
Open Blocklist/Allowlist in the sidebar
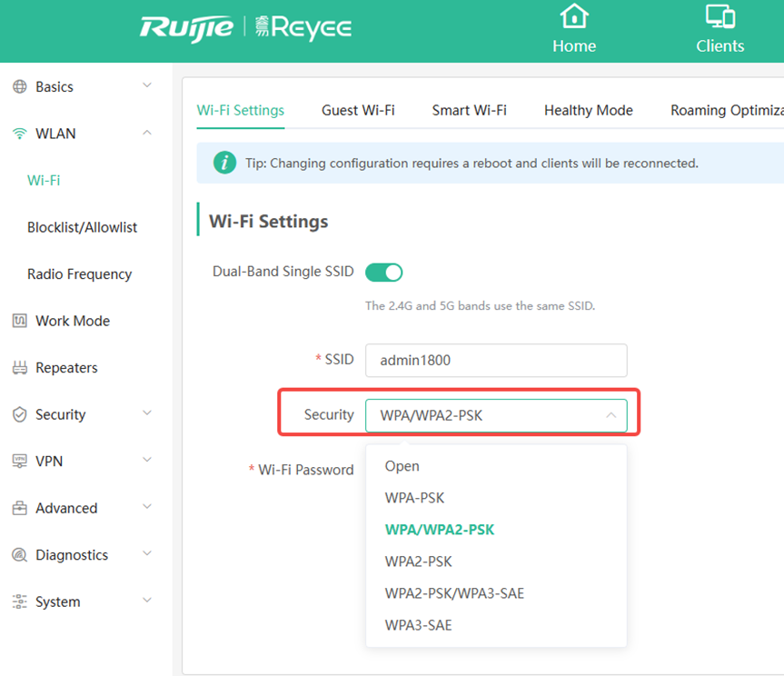click(x=82, y=227)
